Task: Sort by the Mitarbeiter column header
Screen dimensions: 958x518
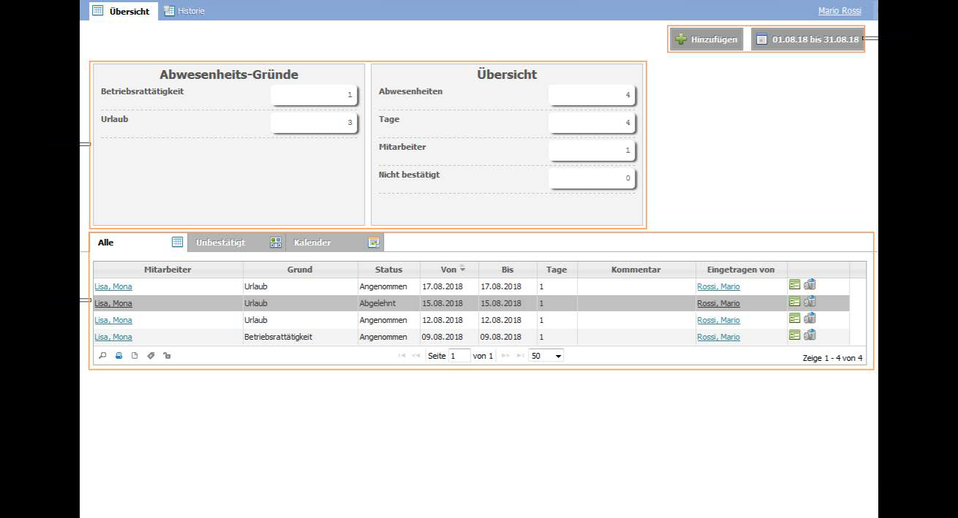Action: click(x=168, y=269)
